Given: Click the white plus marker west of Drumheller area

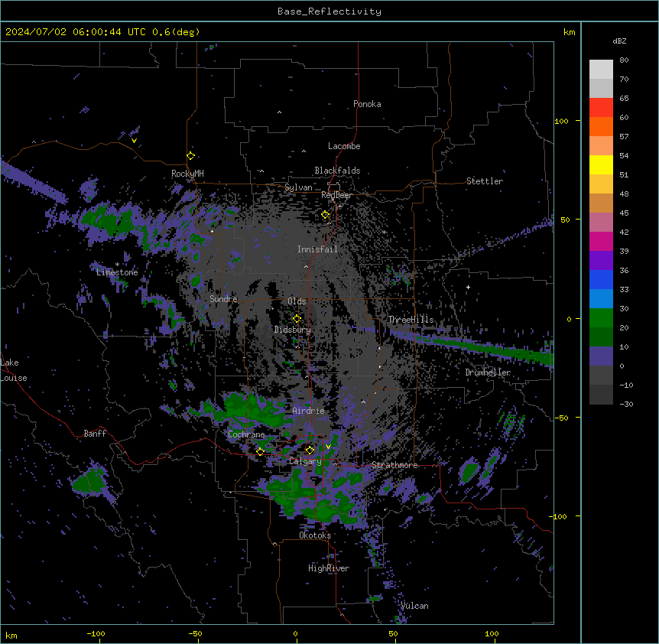Looking at the screenshot, I should tap(468, 287).
